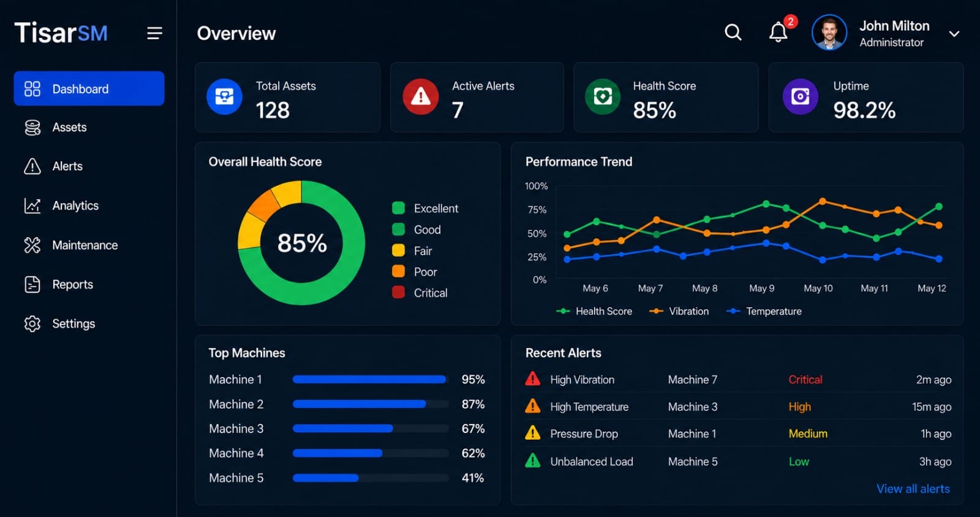Click the Unbalanced Load green alert icon
This screenshot has height=517, width=980.
tap(533, 461)
